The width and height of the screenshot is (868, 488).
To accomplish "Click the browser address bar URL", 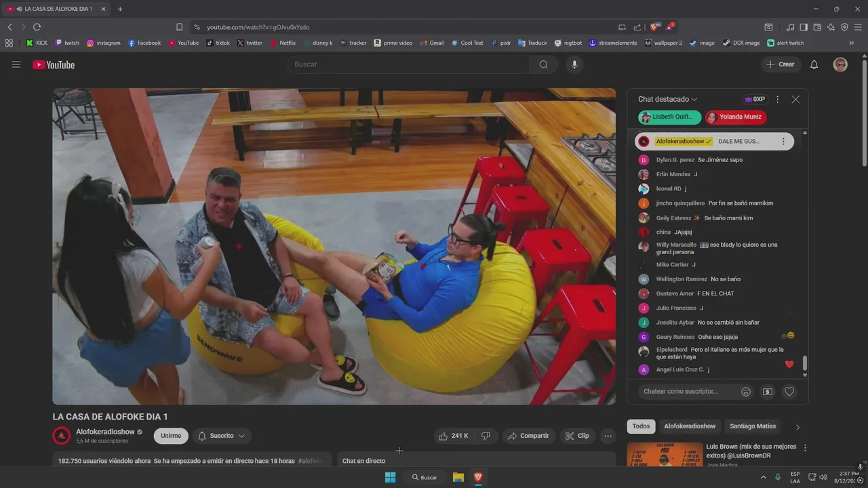I will coord(258,27).
